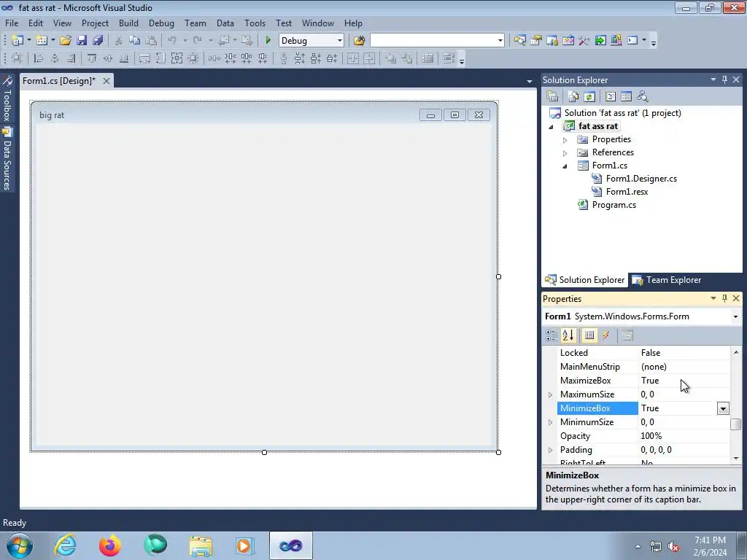
Task: Click View Class Diagram icon in Solution Explorer
Action: (x=643, y=97)
